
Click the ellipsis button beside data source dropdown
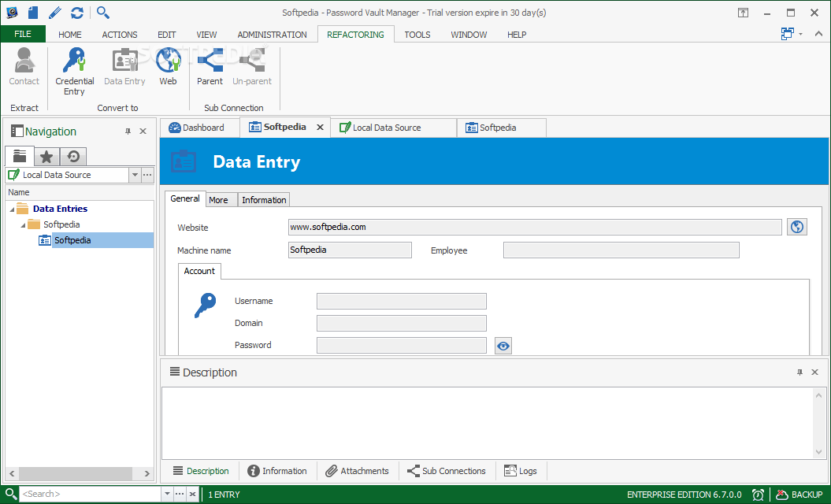pos(147,175)
